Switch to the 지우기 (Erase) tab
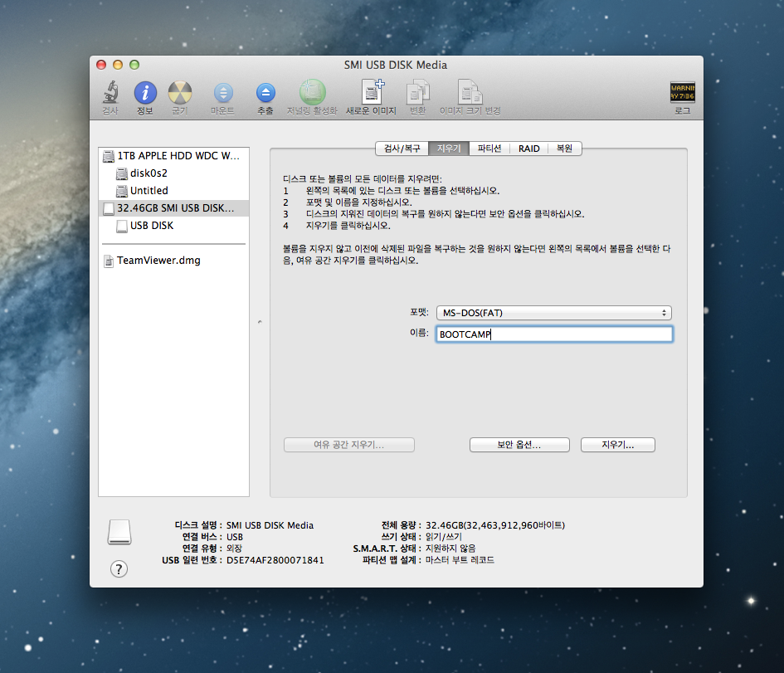The image size is (784, 673). 449,149
